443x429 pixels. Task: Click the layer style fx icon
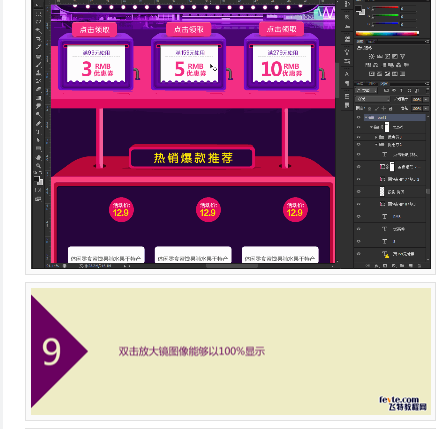click(x=377, y=266)
